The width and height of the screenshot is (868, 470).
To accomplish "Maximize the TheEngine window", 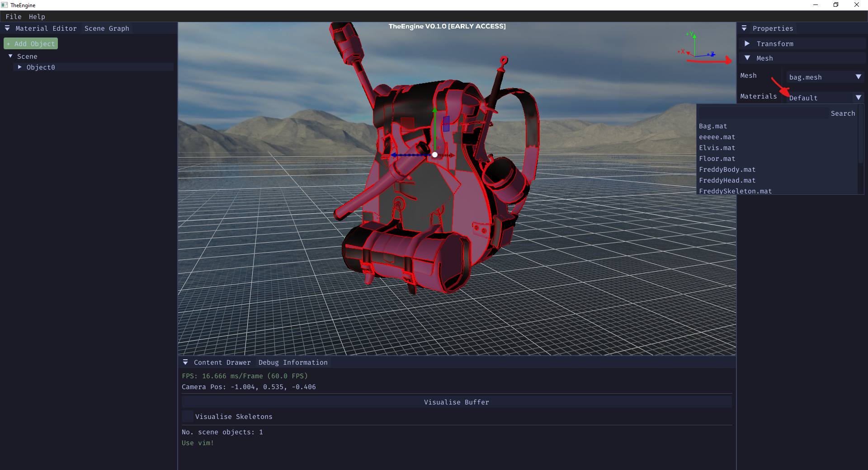I will pyautogui.click(x=836, y=5).
